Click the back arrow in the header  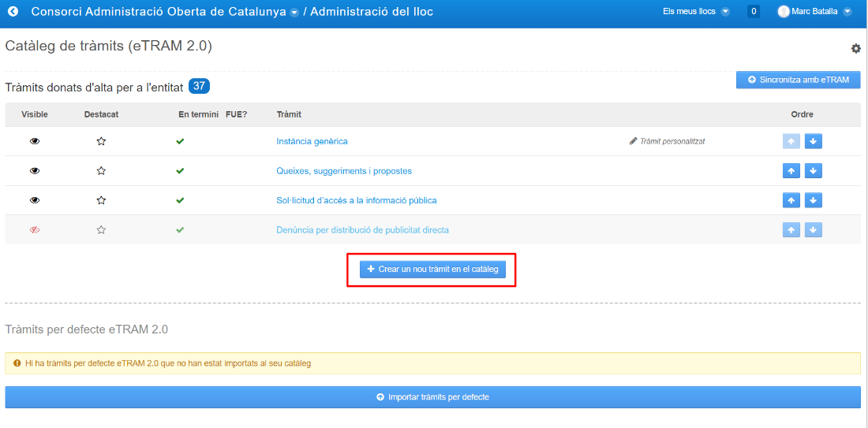coord(13,12)
